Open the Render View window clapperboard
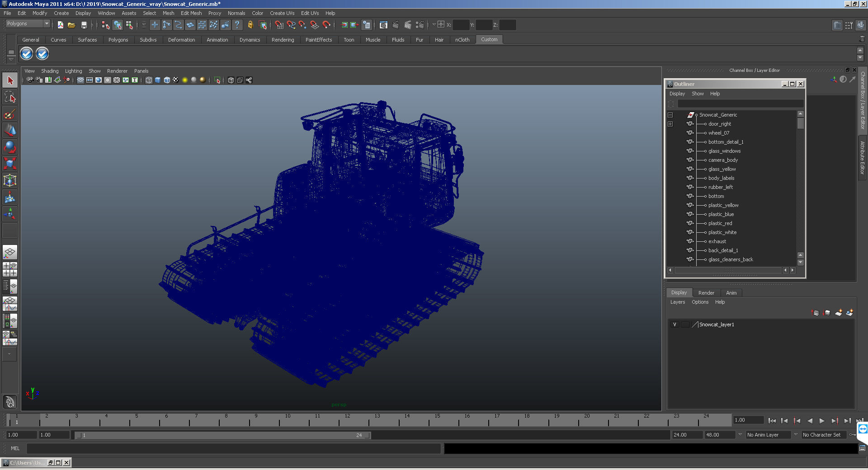Viewport: 868px width, 470px height. (x=383, y=25)
